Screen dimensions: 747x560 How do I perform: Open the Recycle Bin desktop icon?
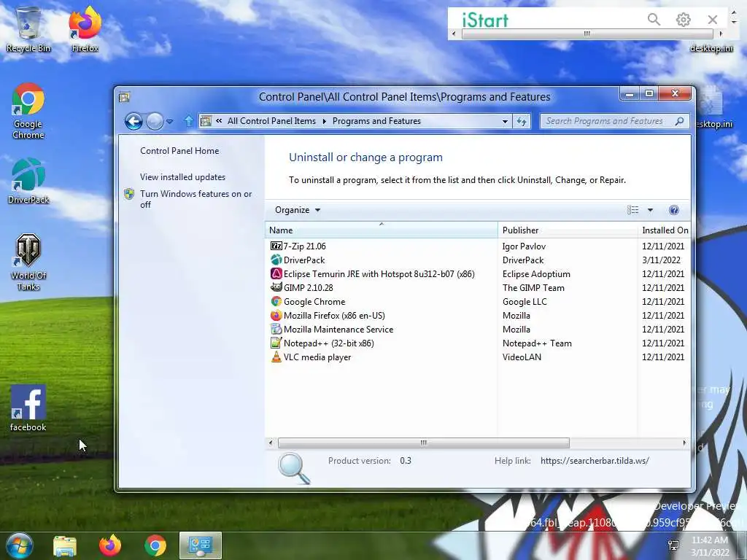click(x=28, y=29)
